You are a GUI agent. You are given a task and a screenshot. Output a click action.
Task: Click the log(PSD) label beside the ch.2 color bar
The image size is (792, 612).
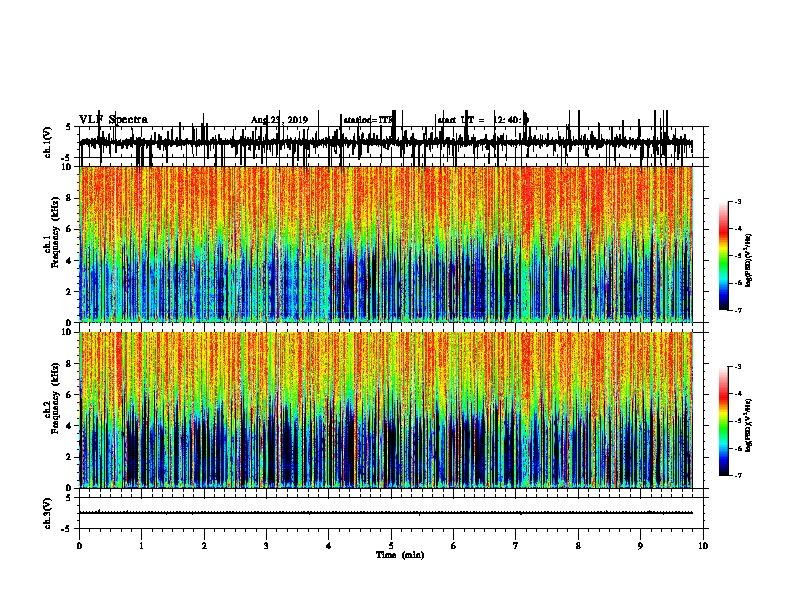[x=748, y=425]
